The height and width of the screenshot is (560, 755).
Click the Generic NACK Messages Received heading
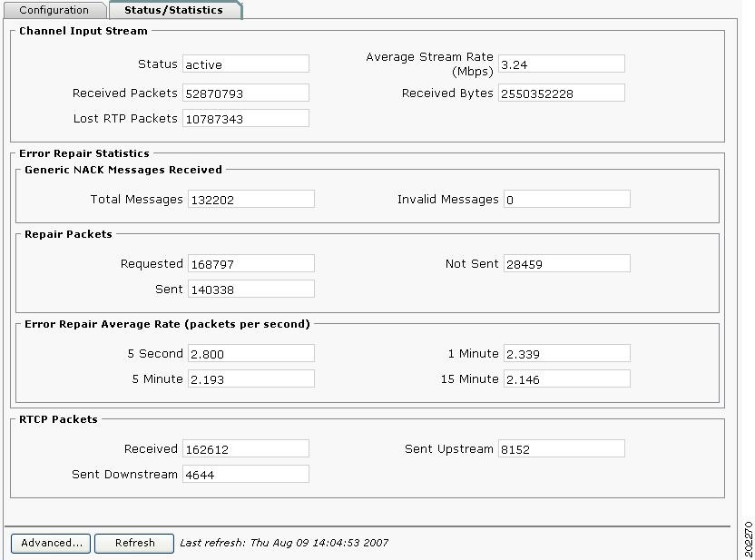pyautogui.click(x=123, y=170)
